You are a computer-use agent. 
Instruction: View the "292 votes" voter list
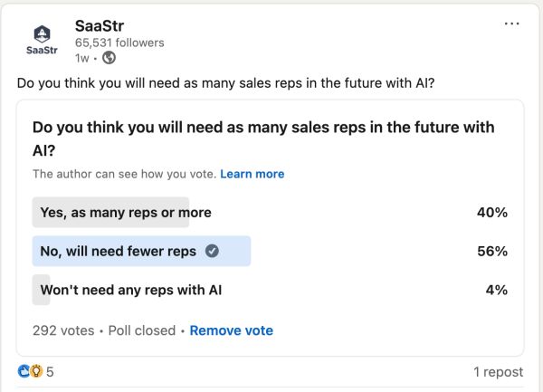[63, 330]
